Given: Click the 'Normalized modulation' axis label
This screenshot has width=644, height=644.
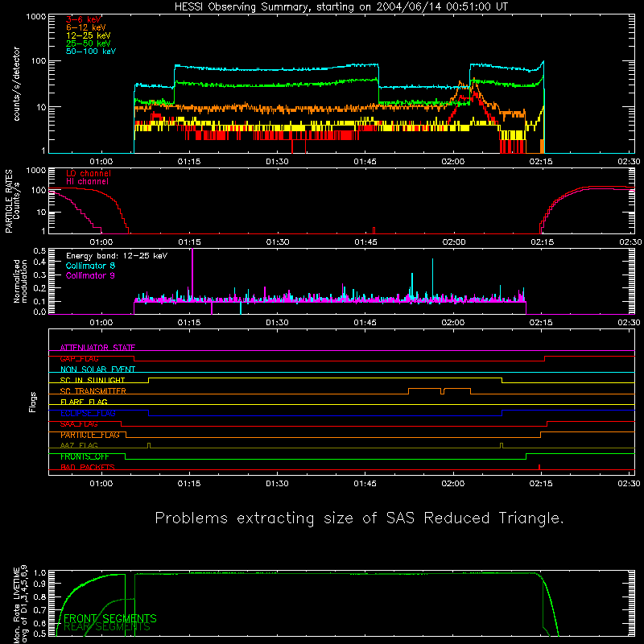Looking at the screenshot, I should tap(20, 281).
